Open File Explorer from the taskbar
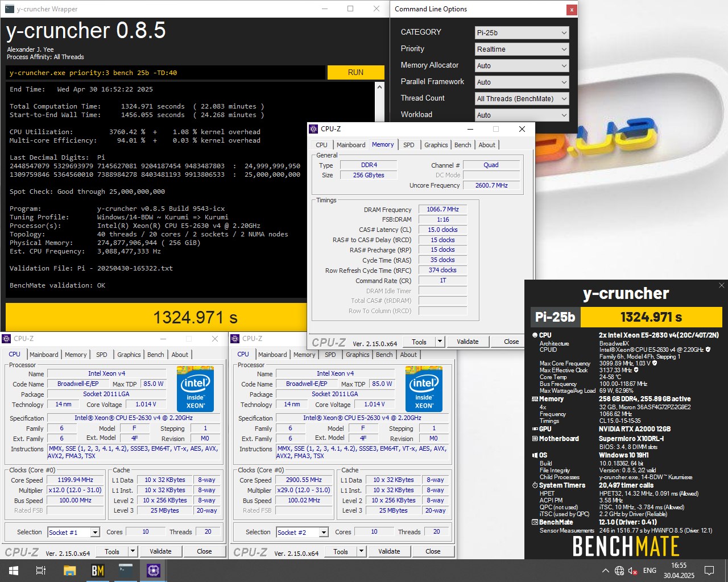 (69, 571)
